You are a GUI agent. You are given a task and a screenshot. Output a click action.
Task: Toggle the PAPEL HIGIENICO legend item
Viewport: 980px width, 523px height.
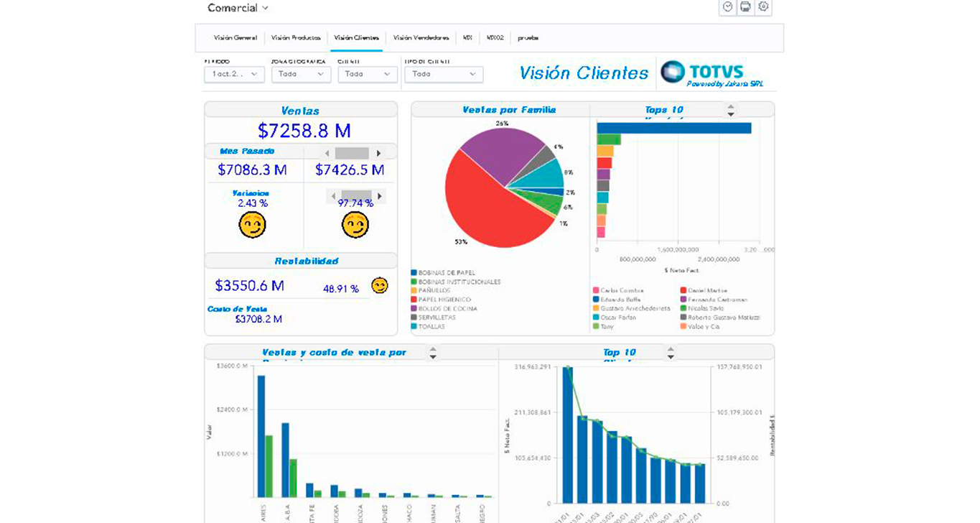(x=444, y=300)
